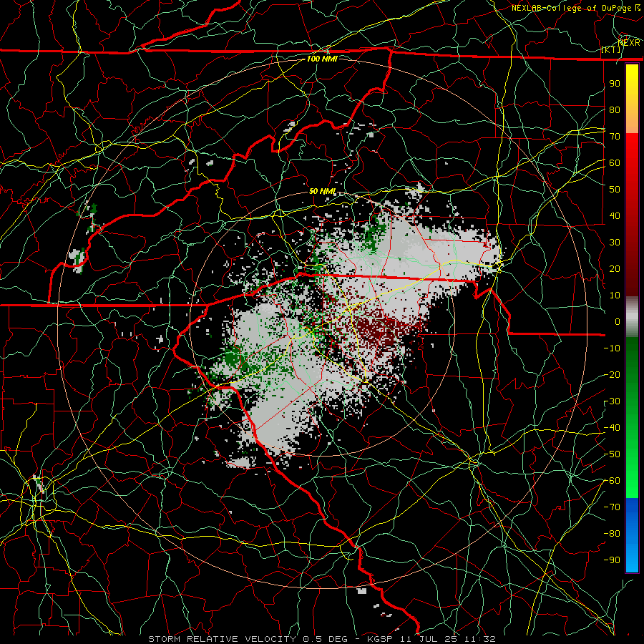
Task: Click the KGSP radar site identifier
Action: coord(379,639)
